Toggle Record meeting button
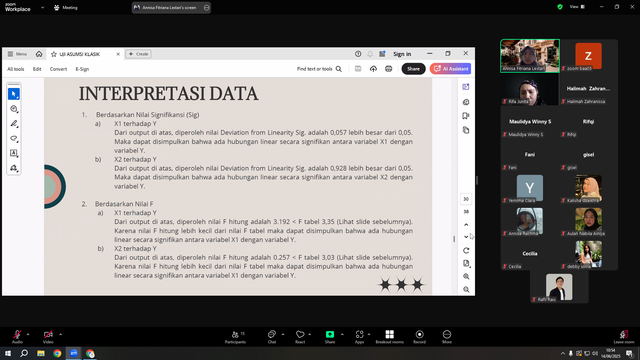Viewport: 640px width, 360px height. [x=419, y=337]
